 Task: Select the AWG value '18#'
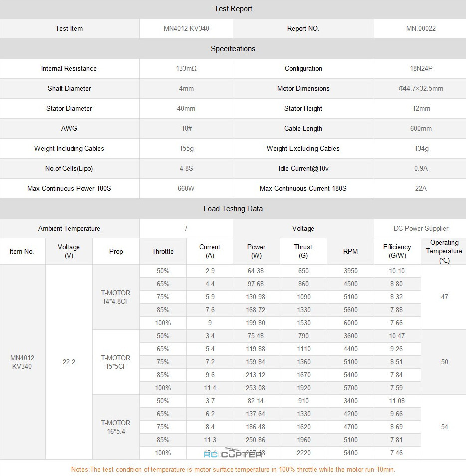[187, 128]
